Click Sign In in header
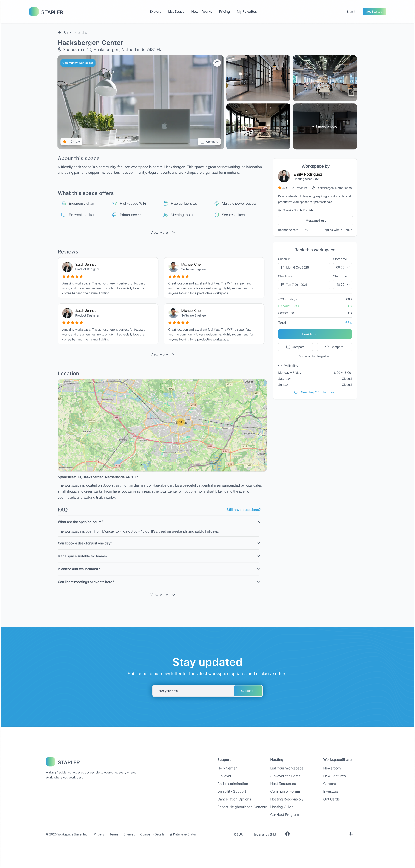The image size is (415, 868). coord(352,12)
